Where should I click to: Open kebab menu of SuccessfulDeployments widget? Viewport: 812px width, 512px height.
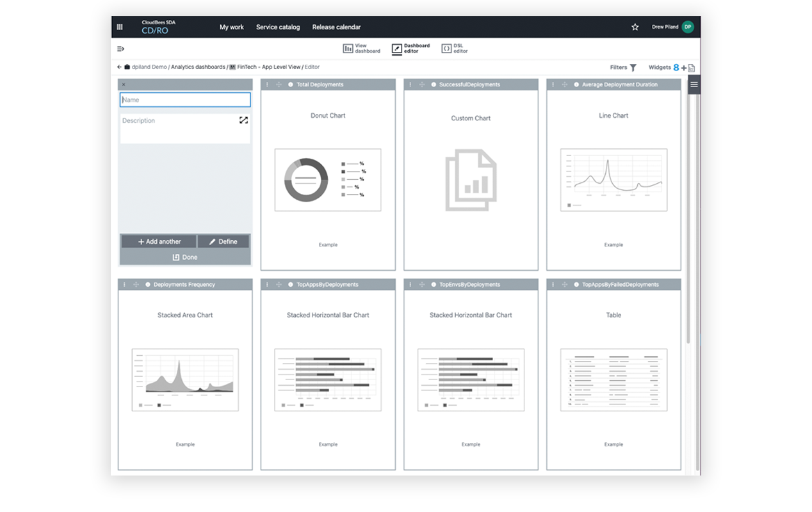(410, 84)
